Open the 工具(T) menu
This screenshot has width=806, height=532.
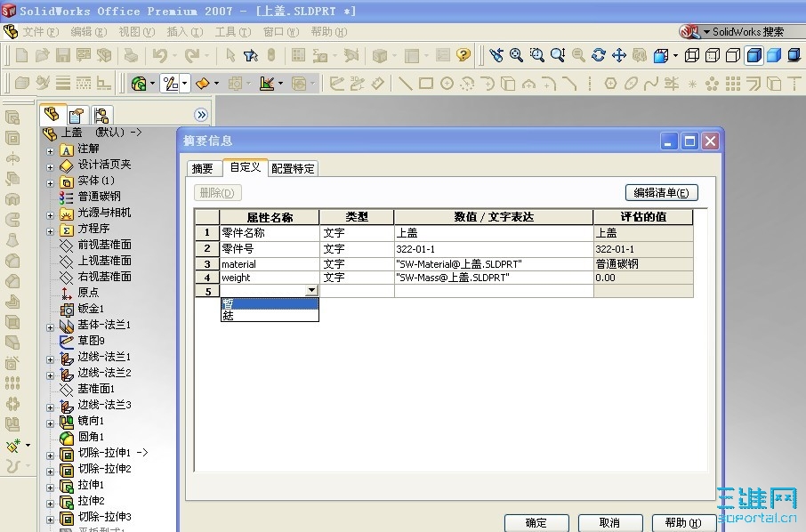point(233,32)
